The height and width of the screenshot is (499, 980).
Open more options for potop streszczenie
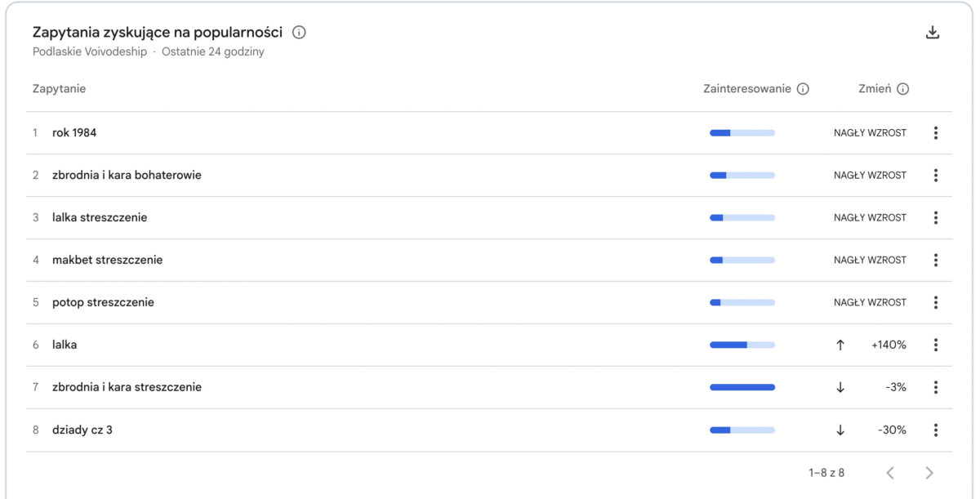point(936,303)
